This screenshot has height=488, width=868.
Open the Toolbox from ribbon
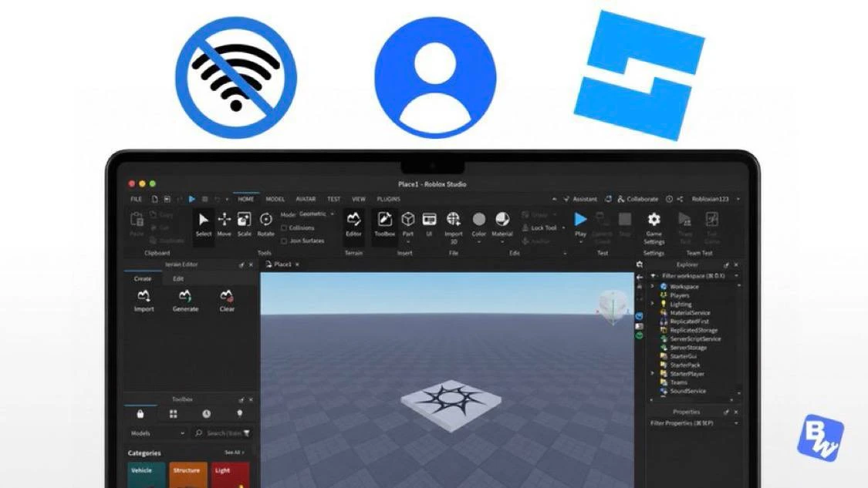click(x=384, y=224)
